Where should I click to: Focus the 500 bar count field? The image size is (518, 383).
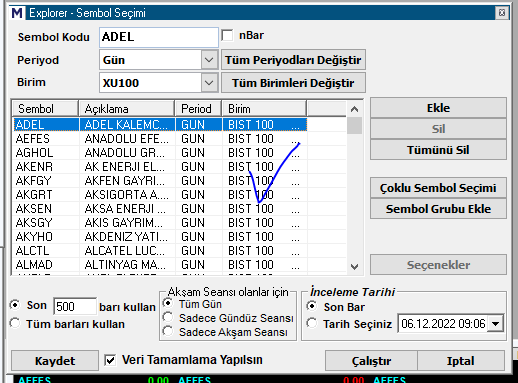point(75,306)
